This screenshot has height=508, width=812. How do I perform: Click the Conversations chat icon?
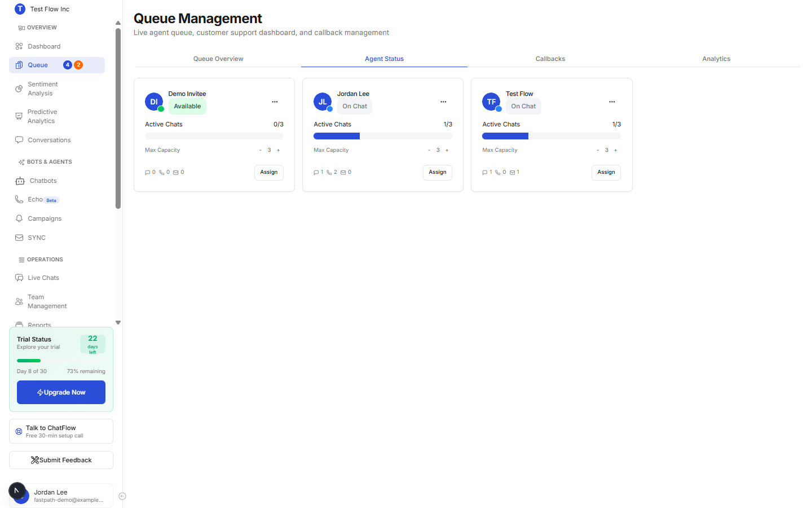coord(19,140)
